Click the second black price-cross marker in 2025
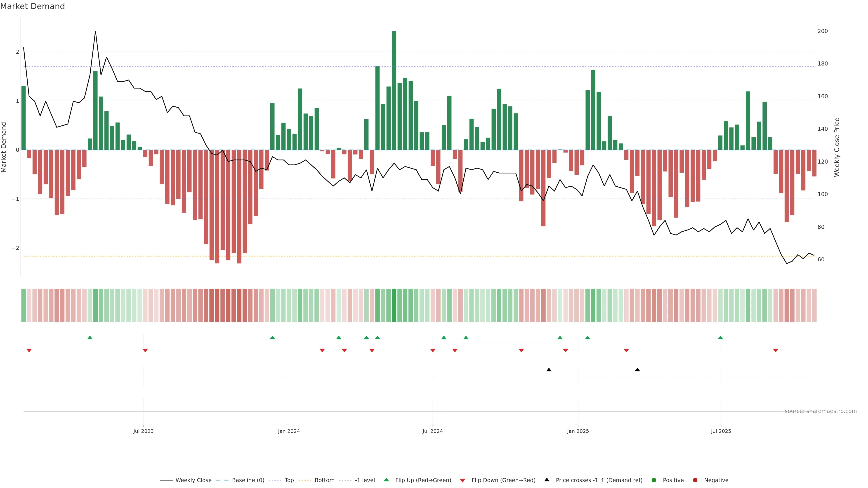The height and width of the screenshot is (488, 868). coord(637,370)
